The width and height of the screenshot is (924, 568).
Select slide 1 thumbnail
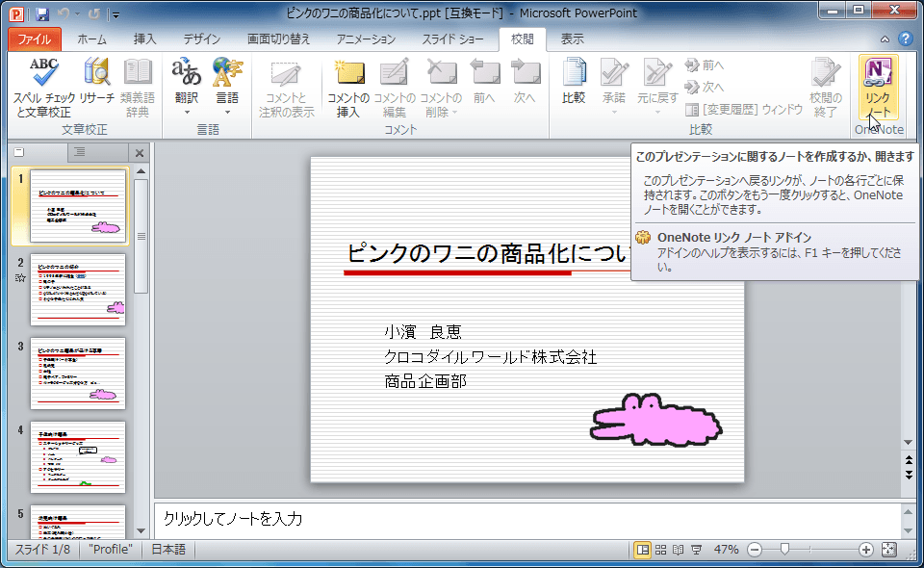coord(78,206)
